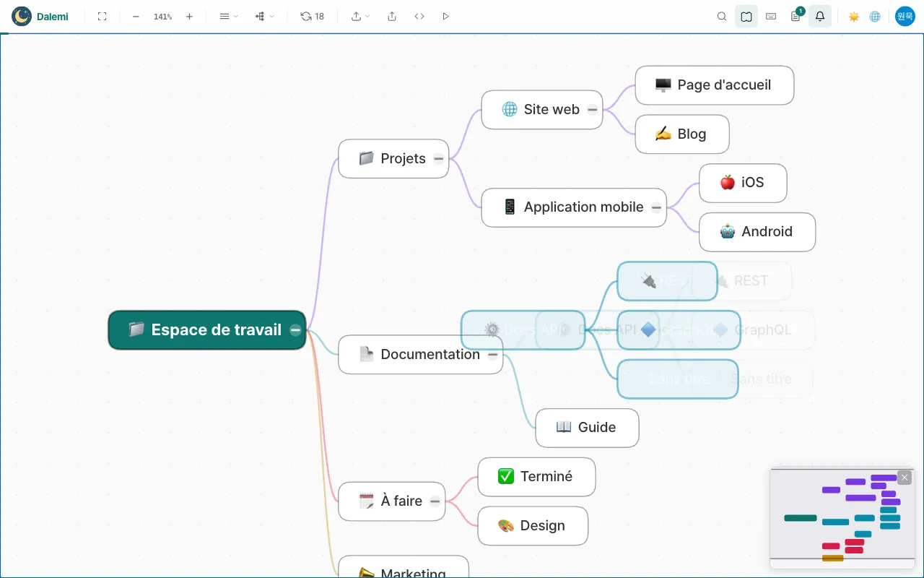Open search with the magnifier icon

point(722,16)
